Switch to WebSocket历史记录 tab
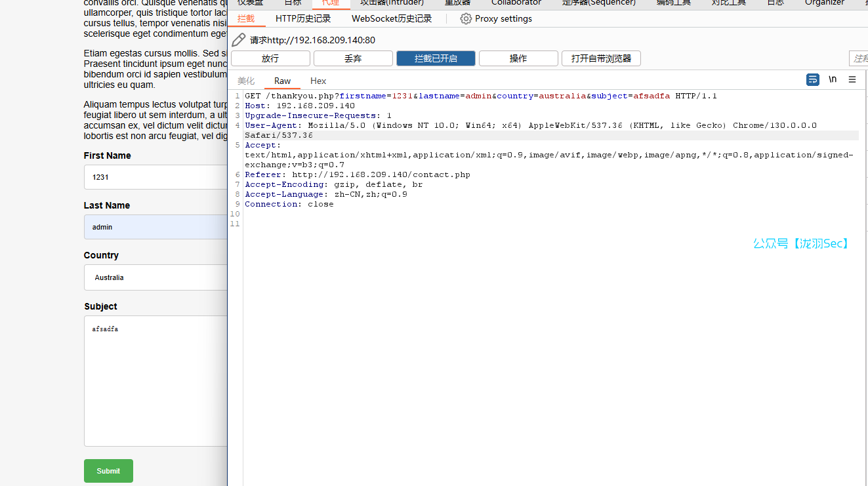Viewport: 868px width, 486px height. pyautogui.click(x=392, y=19)
